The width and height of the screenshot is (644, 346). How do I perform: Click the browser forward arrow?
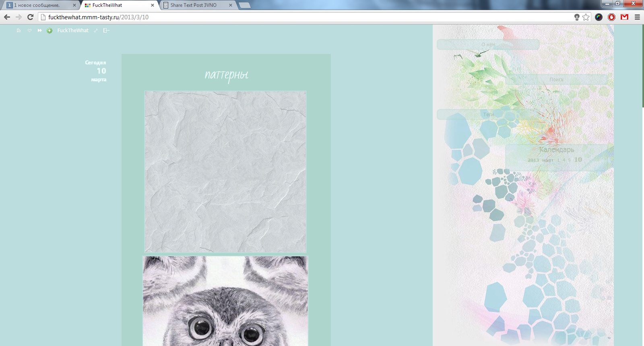pos(19,17)
